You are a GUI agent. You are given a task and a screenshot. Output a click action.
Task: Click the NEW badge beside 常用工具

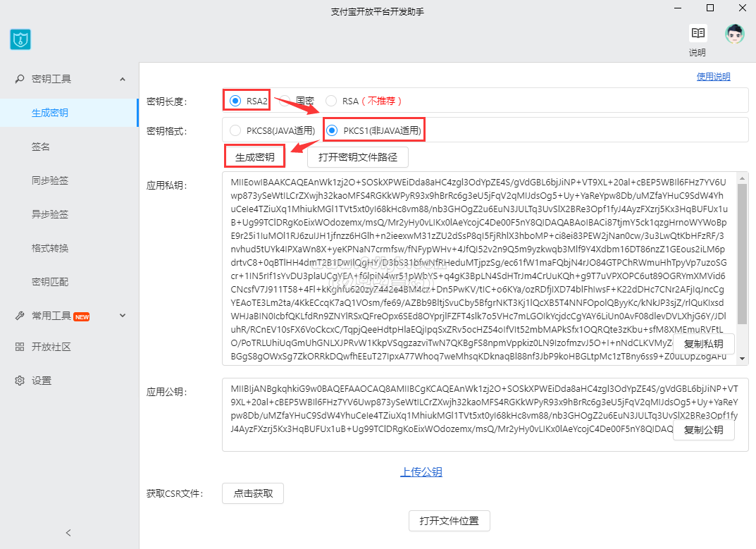click(x=82, y=317)
